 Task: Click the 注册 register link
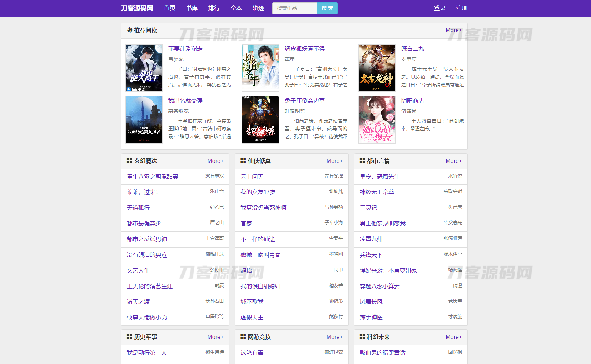[x=462, y=8]
